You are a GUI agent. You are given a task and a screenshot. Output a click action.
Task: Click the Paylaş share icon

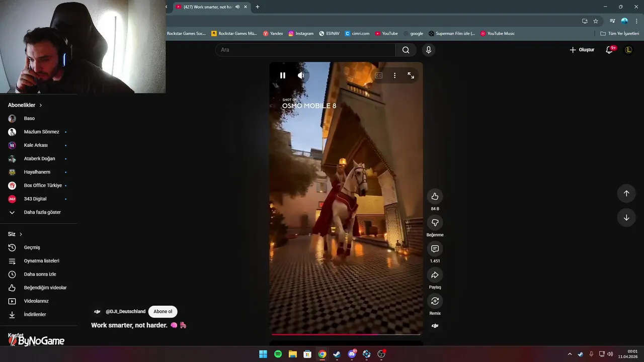[x=435, y=275]
